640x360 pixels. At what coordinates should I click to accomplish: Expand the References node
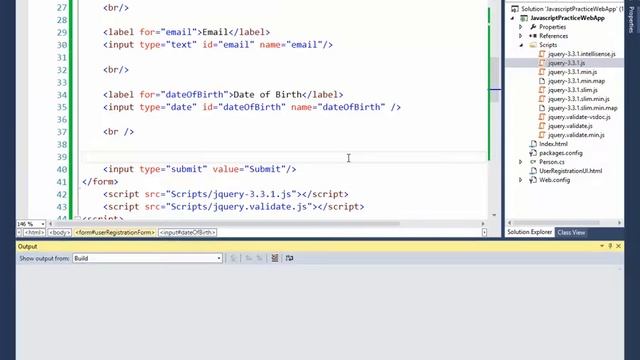point(521,36)
